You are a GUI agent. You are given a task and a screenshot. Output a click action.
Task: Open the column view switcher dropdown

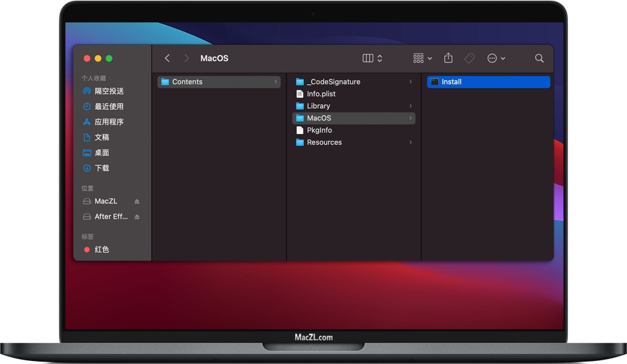[372, 58]
